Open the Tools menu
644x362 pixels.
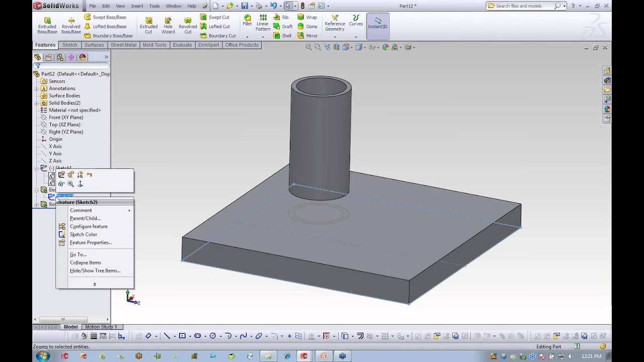(154, 6)
